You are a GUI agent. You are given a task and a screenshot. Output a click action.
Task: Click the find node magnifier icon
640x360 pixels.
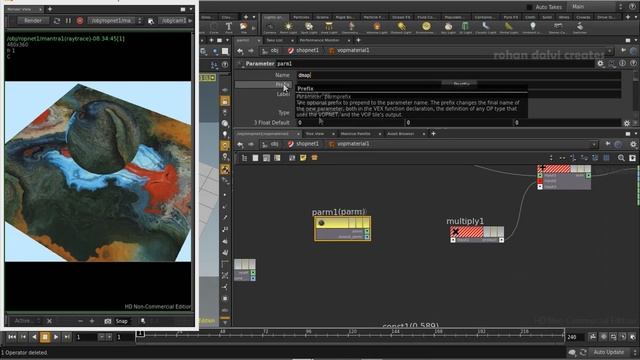point(621,158)
